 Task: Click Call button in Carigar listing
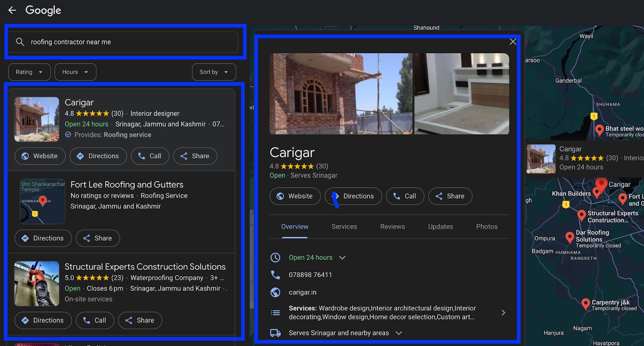tap(150, 156)
